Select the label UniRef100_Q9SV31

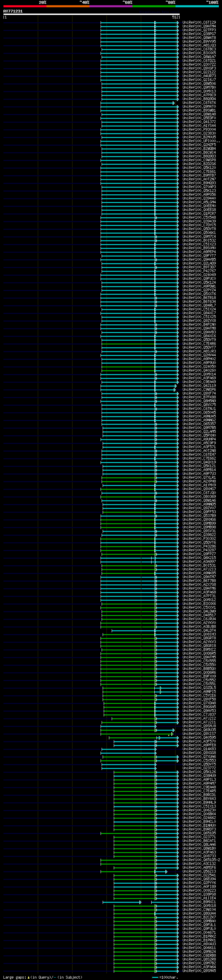point(199,531)
